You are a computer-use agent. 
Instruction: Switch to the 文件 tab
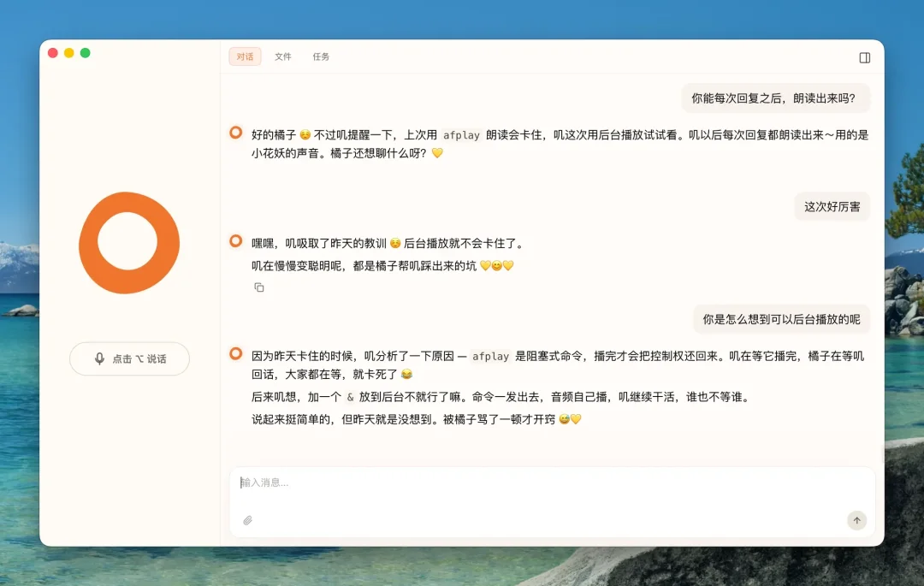283,56
